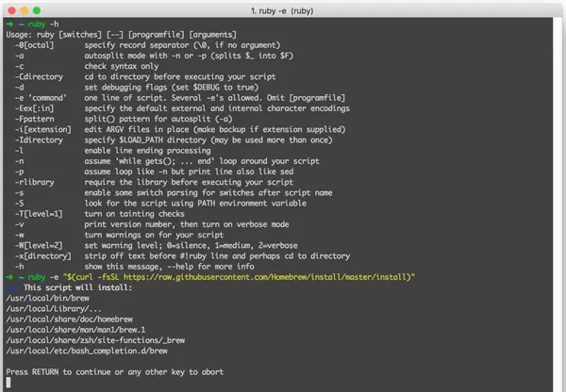The image size is (566, 392).
Task: Minimize the window using yellow button
Action: pyautogui.click(x=25, y=10)
